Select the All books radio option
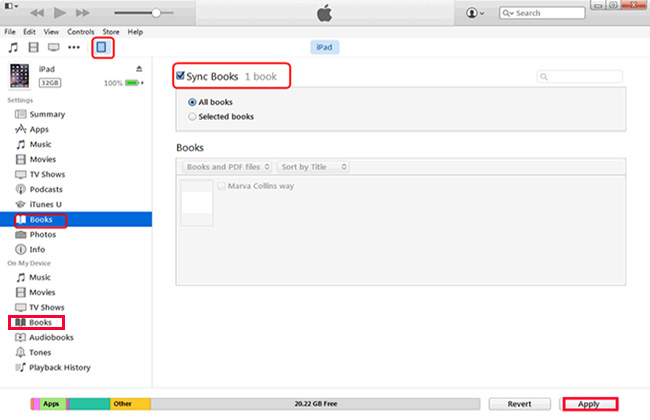The image size is (650, 420). point(192,102)
